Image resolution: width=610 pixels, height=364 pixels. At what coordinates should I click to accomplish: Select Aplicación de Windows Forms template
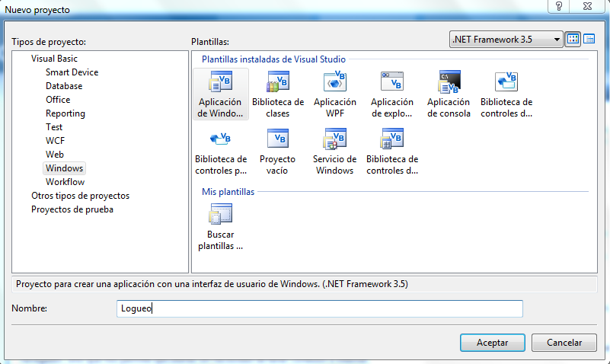click(220, 94)
